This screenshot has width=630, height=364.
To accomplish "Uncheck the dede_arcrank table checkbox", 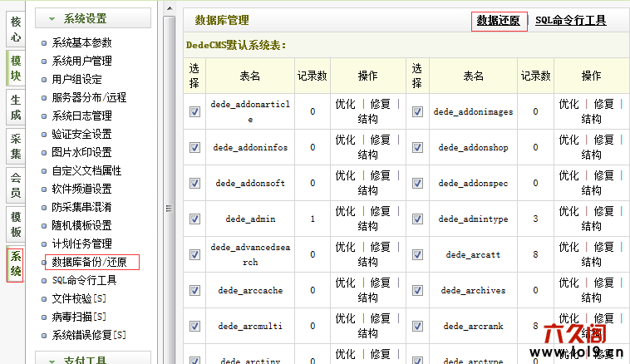I will click(417, 327).
